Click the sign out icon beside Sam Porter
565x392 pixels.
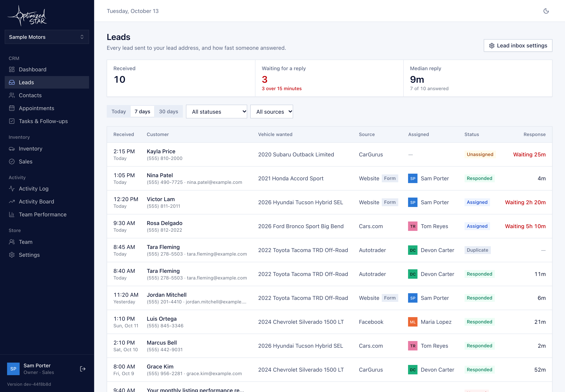coord(83,369)
